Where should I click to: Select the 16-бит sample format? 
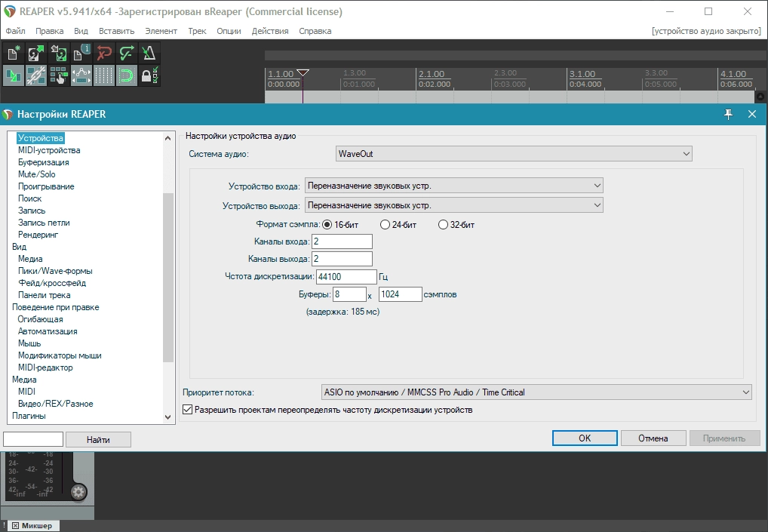coord(340,225)
